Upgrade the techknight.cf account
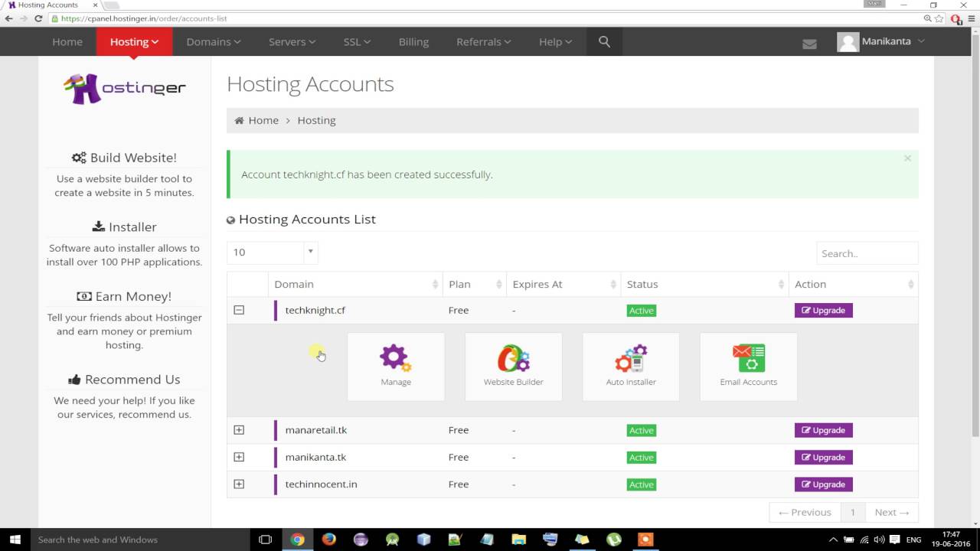The width and height of the screenshot is (980, 551). coord(823,310)
